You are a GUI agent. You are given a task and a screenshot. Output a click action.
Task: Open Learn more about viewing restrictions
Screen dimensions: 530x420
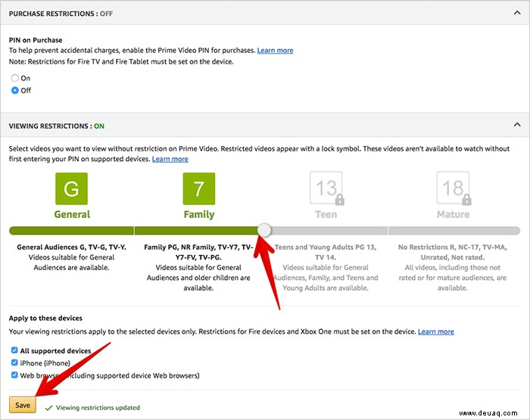(170, 159)
